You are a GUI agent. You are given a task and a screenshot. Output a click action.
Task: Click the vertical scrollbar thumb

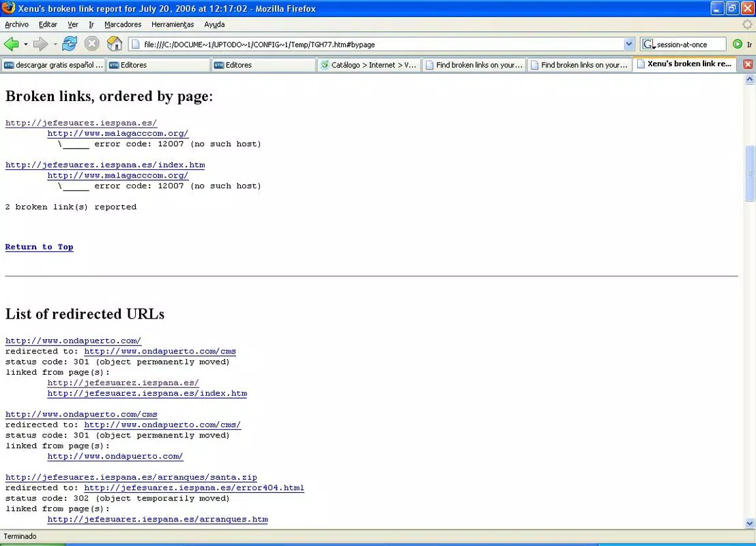point(750,173)
